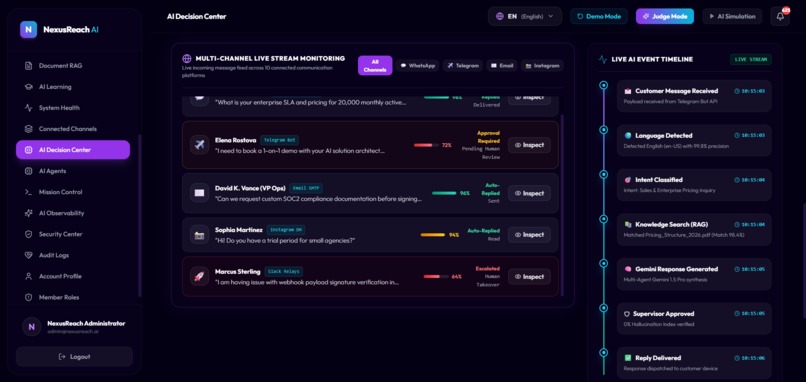Inspect Sophia Martinez's message
This screenshot has height=382, width=806.
[x=529, y=235]
